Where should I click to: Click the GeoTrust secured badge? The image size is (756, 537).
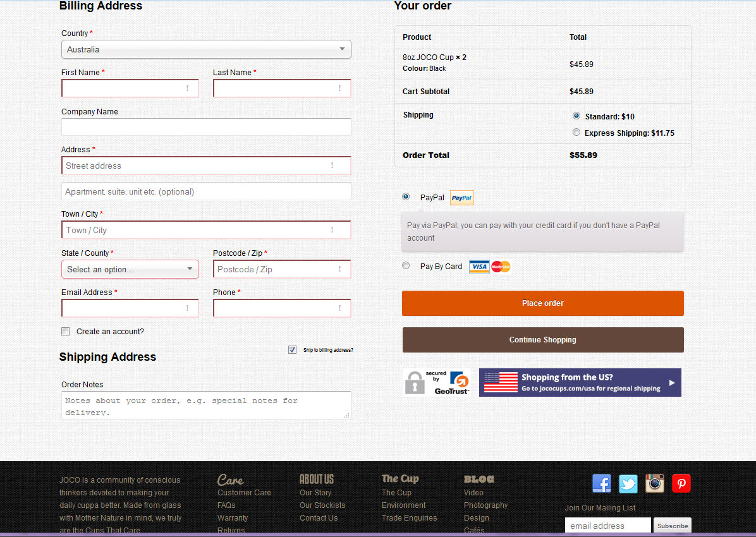436,382
